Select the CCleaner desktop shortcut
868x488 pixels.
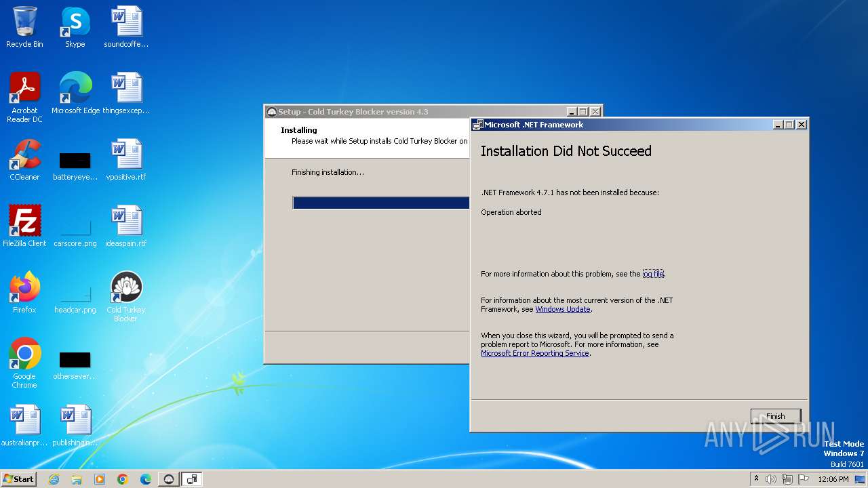(x=24, y=160)
